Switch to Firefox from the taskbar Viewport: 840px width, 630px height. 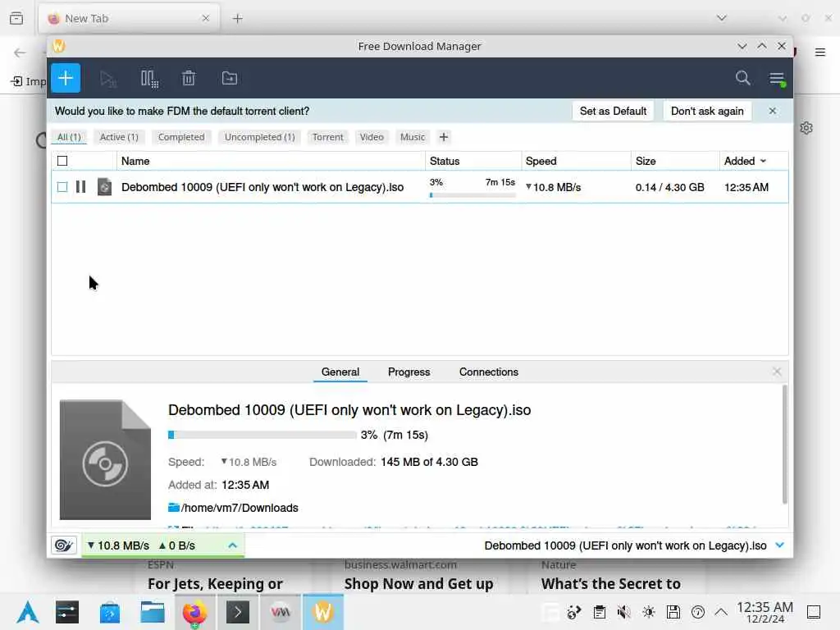[195, 612]
